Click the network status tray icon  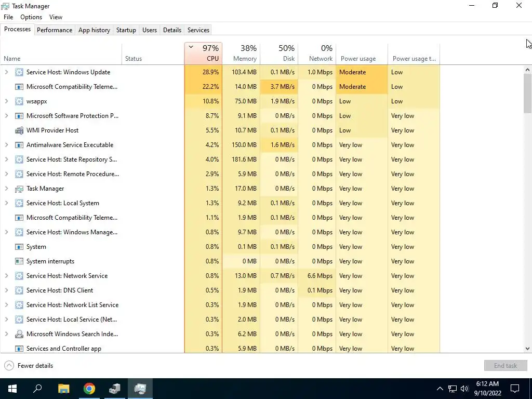click(x=453, y=389)
